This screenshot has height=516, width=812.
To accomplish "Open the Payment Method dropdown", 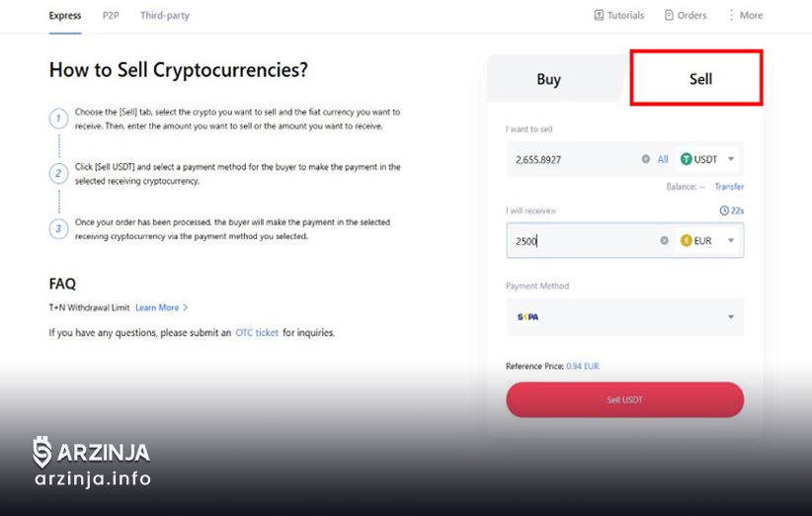I will click(x=731, y=317).
